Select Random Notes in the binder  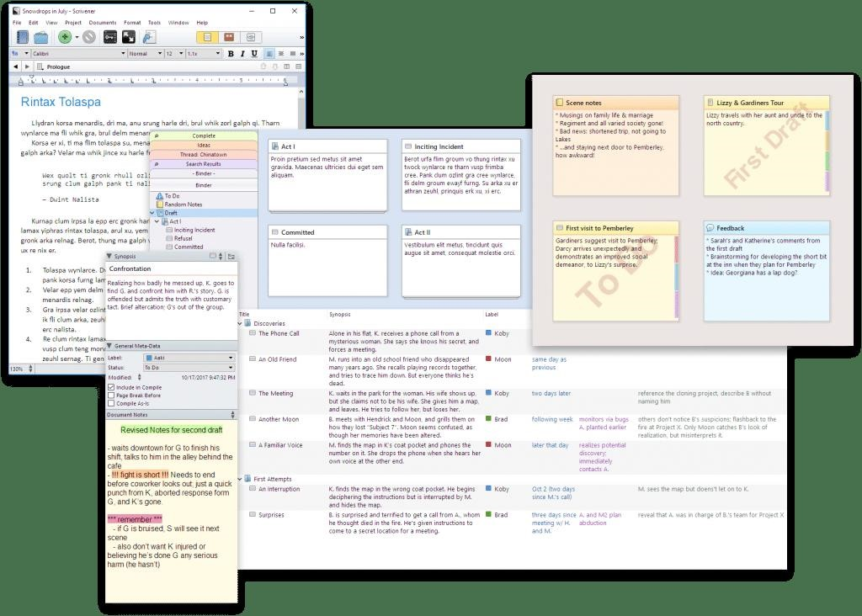(183, 204)
